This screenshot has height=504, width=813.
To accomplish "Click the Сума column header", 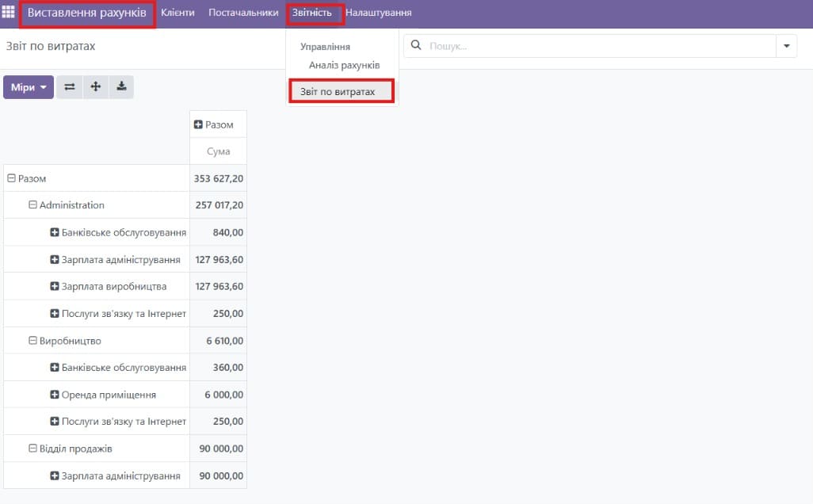I will pyautogui.click(x=218, y=151).
